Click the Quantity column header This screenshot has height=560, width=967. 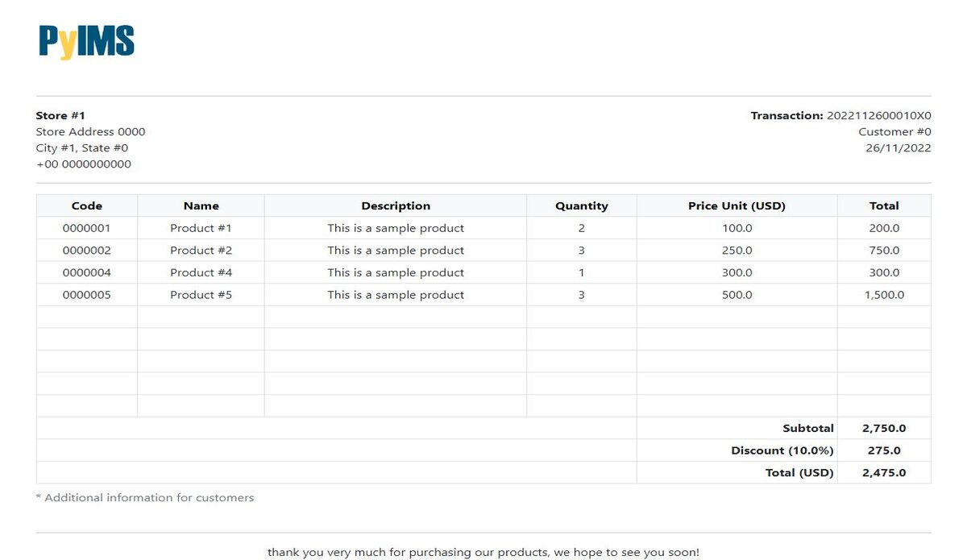(x=581, y=205)
